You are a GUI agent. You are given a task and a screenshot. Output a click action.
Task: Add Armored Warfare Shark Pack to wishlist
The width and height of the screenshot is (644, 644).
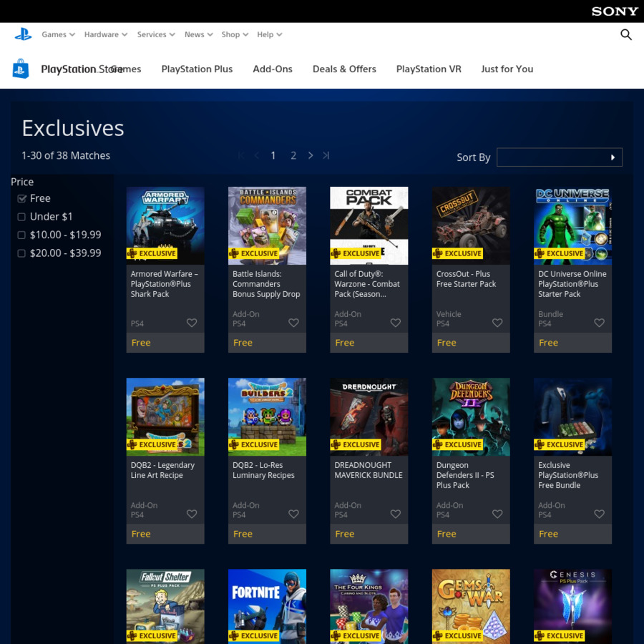pos(191,323)
